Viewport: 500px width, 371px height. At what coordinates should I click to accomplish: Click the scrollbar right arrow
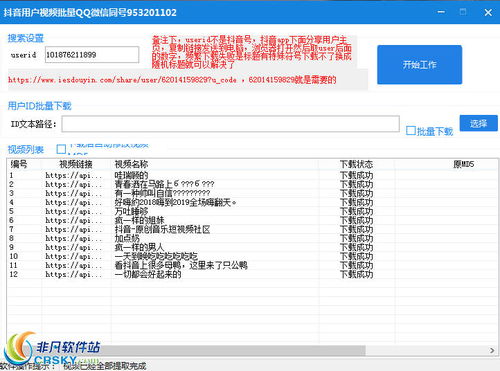(492, 350)
